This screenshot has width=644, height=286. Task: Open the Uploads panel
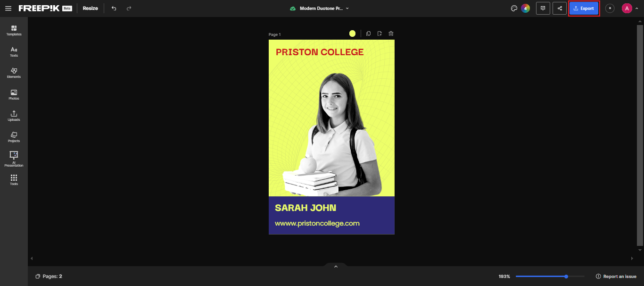(14, 116)
